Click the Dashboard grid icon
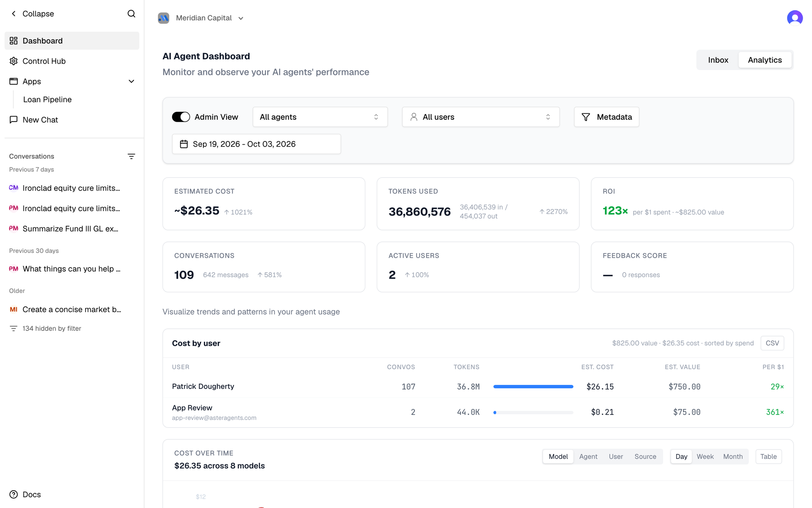The width and height of the screenshot is (812, 508). tap(14, 41)
